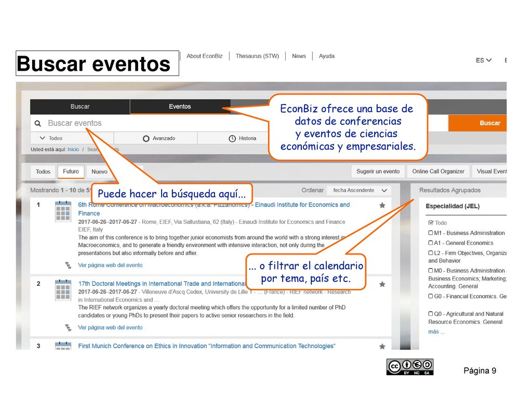Click Ver página web del evento for Doctoral Meetings
The image size is (532, 399).
click(110, 328)
